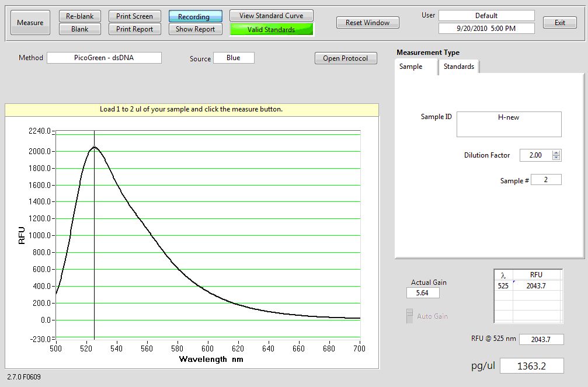Click Open Protocol button
The height and width of the screenshot is (387, 588).
tap(345, 58)
